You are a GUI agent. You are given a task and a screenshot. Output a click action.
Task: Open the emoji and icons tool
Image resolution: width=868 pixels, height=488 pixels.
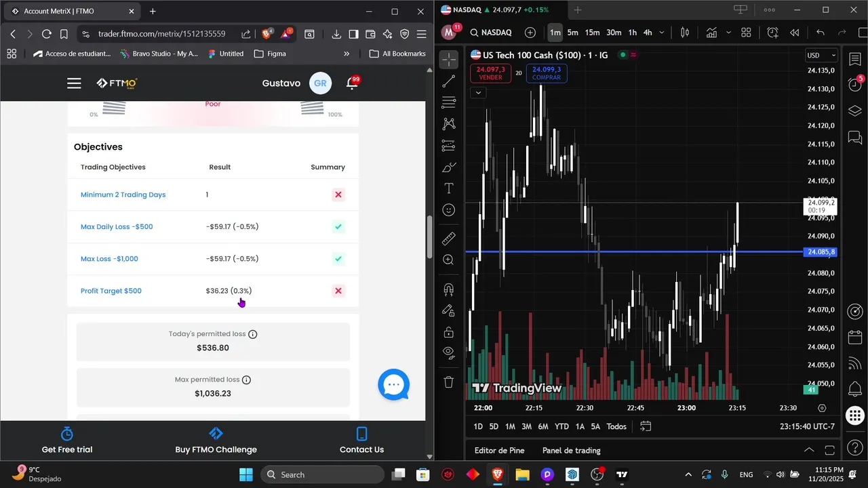(x=449, y=210)
